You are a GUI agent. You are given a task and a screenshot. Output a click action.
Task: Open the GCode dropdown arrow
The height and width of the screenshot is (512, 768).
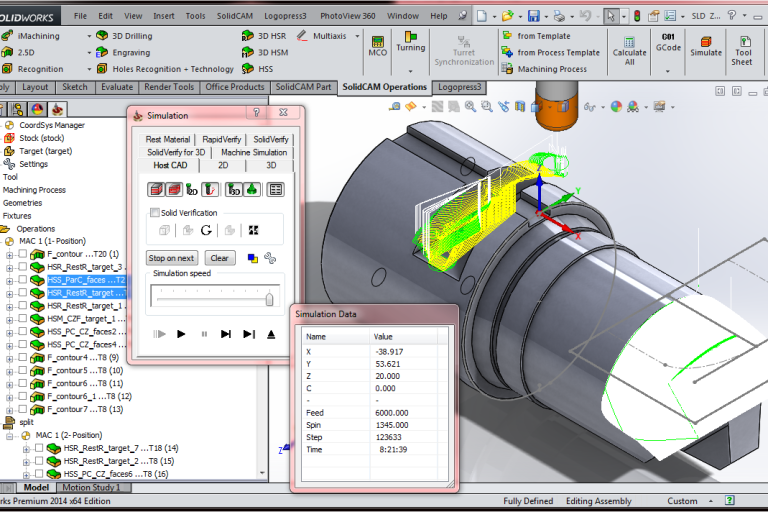[x=668, y=71]
